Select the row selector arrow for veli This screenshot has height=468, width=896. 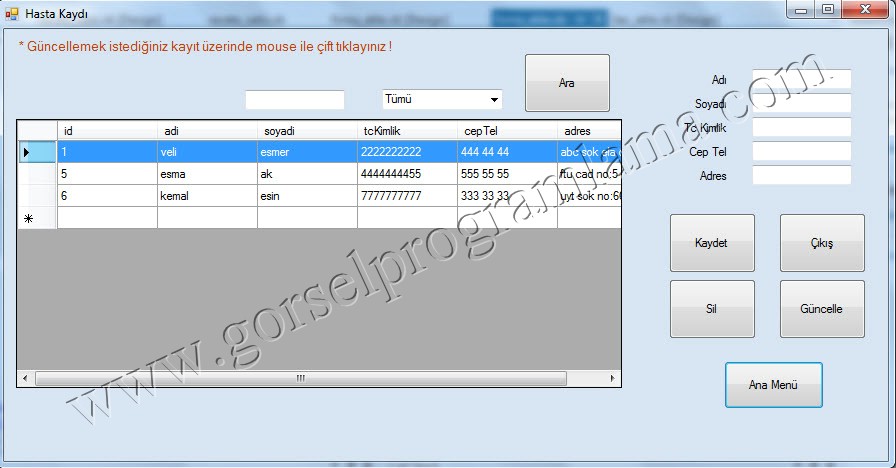tap(27, 152)
